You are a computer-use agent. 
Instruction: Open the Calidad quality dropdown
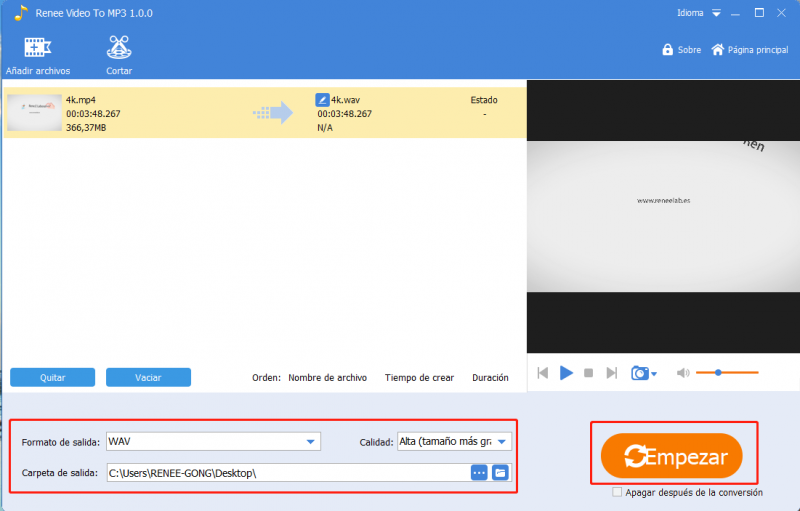click(x=454, y=442)
